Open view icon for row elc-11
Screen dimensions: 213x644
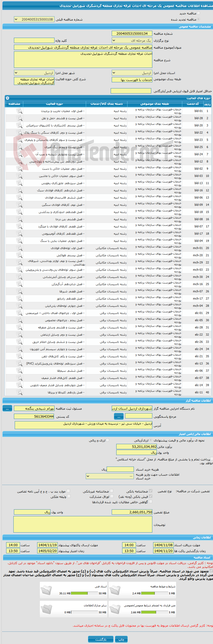pos(19,392)
